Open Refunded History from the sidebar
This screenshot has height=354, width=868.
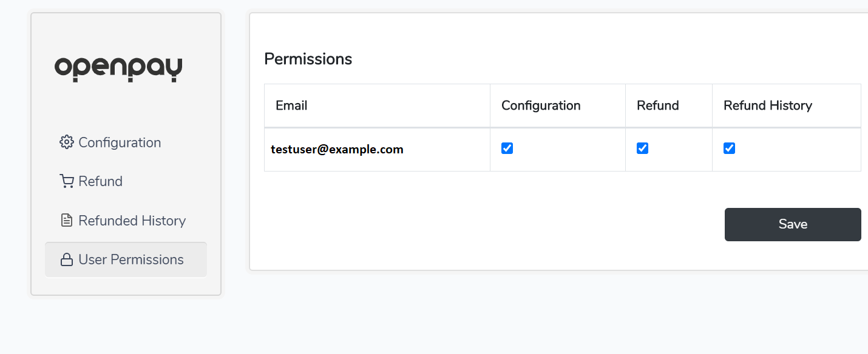tap(132, 221)
